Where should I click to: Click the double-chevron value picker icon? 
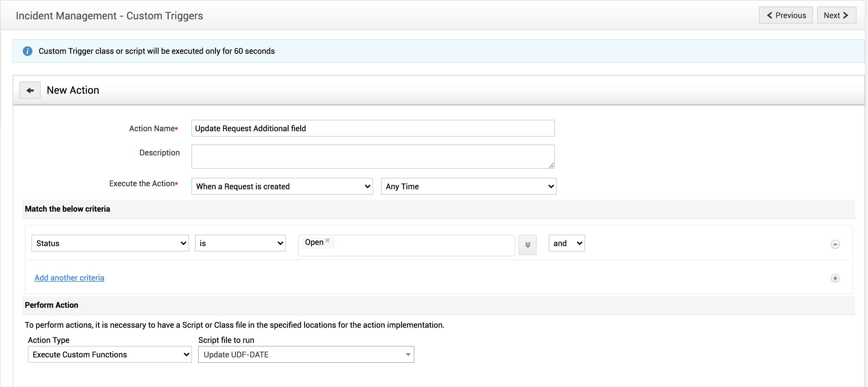tap(527, 245)
